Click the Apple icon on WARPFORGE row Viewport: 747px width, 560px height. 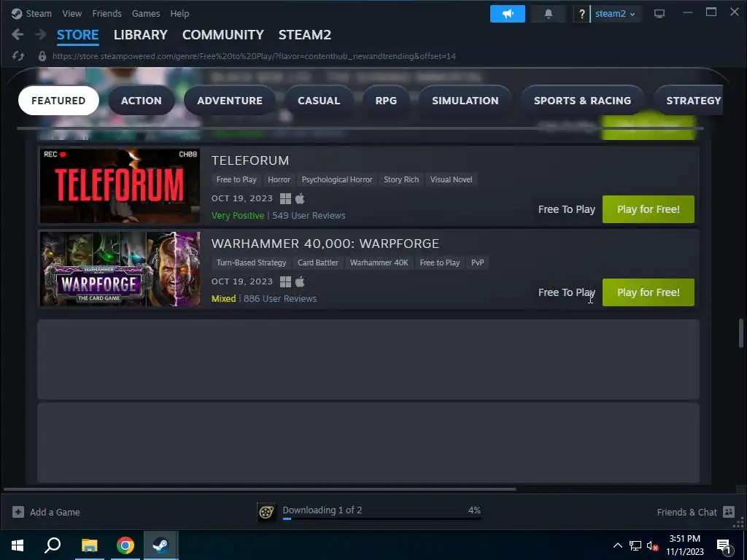[300, 282]
